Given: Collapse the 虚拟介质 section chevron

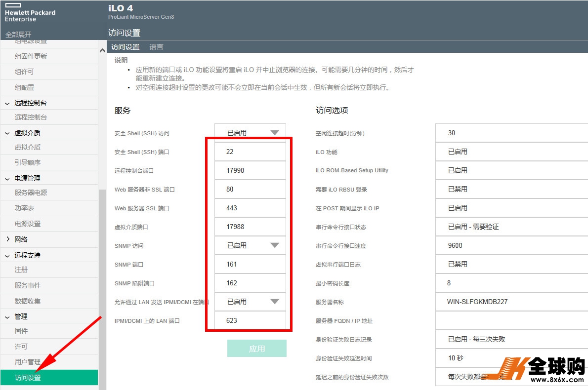Looking at the screenshot, I should point(7,133).
